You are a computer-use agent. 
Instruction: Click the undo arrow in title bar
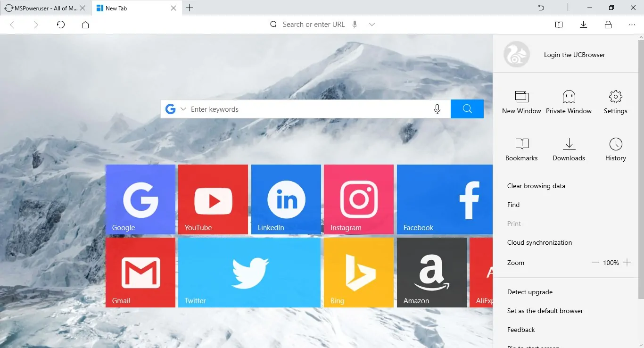[x=541, y=8]
